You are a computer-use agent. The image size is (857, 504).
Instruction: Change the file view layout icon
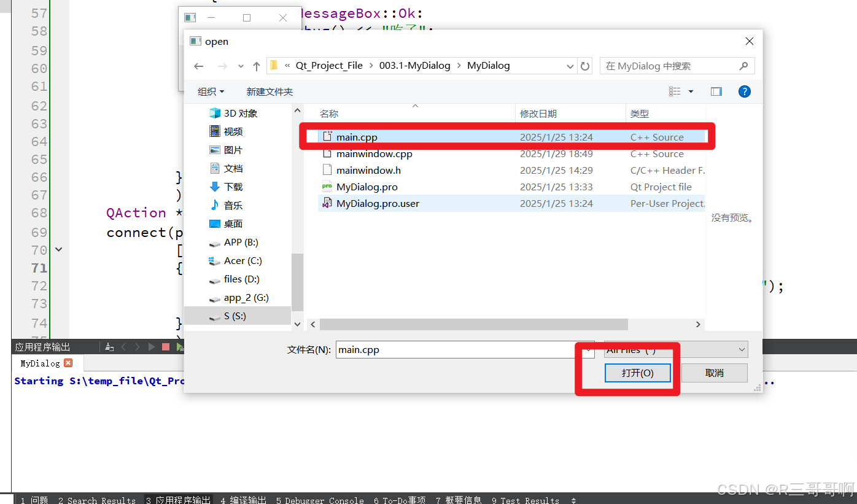coord(675,91)
